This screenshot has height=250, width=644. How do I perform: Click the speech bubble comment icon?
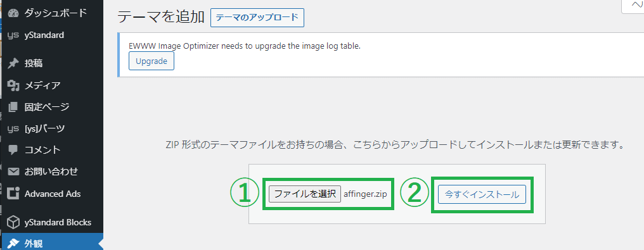[13, 149]
